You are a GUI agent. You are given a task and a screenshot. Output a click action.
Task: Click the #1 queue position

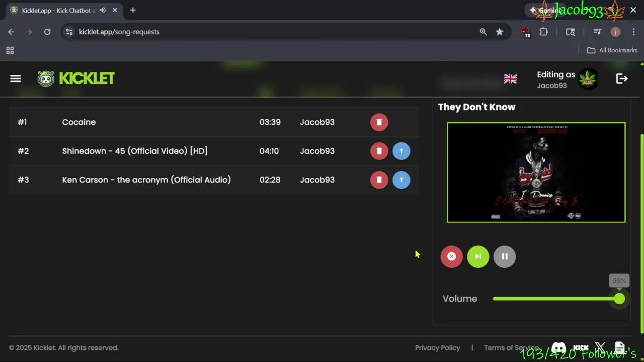(x=22, y=122)
